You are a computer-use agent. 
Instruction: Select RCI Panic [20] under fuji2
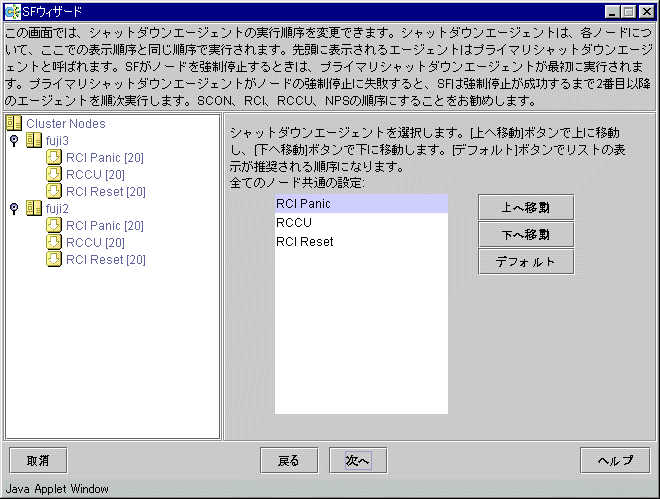click(x=105, y=226)
